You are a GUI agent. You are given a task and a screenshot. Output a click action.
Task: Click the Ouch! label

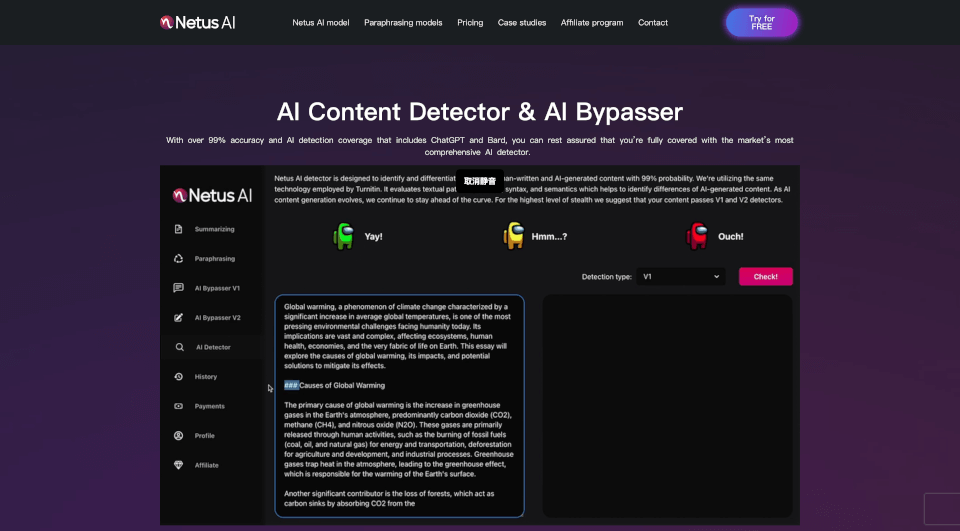tap(730, 236)
